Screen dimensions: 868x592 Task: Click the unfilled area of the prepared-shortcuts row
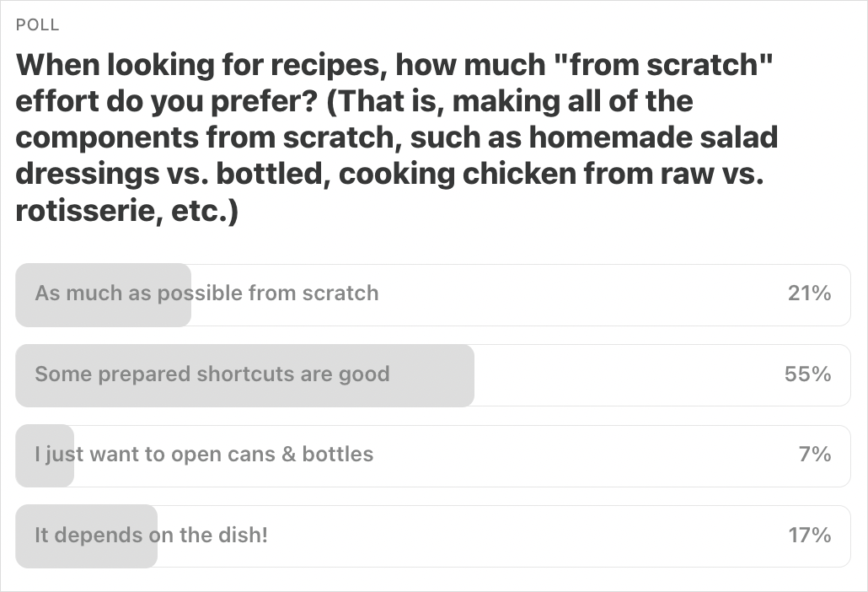625,375
